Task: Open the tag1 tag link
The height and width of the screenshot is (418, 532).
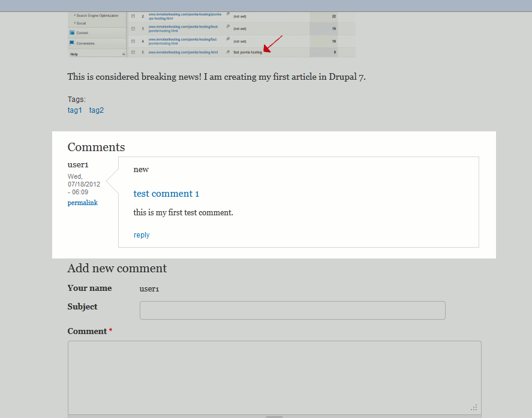Action: [x=74, y=110]
